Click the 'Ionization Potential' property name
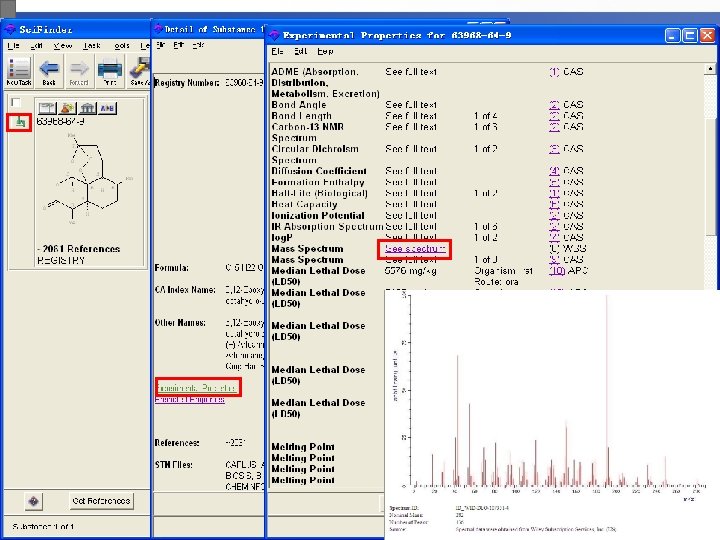 tap(318, 215)
